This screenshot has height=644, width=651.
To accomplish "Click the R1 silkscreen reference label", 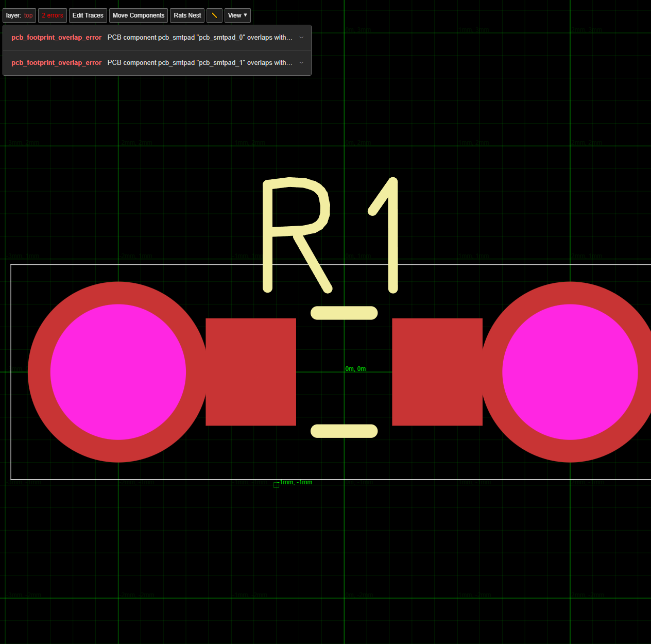I will pos(330,235).
